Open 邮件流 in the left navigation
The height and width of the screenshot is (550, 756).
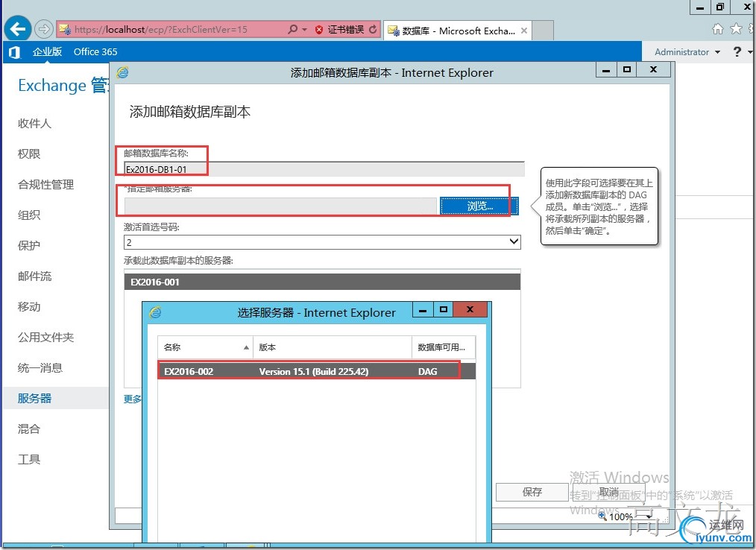tap(34, 276)
